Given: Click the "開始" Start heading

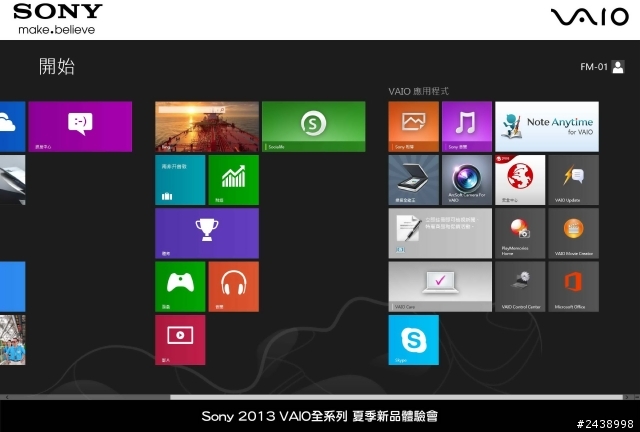Looking at the screenshot, I should tap(57, 66).
